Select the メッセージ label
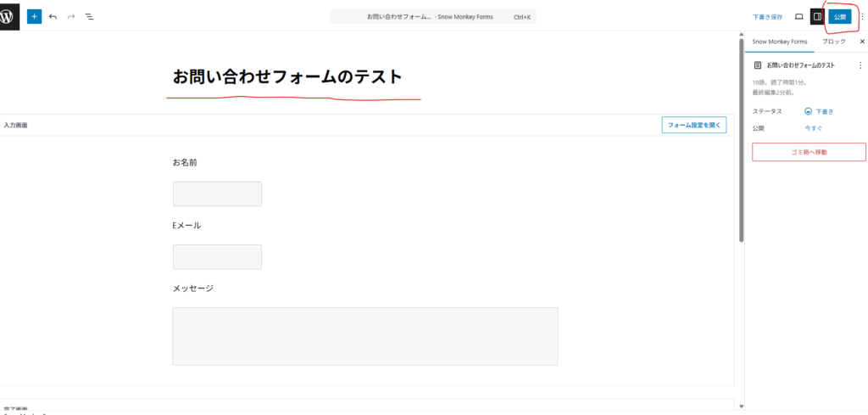868x415 pixels. click(192, 288)
